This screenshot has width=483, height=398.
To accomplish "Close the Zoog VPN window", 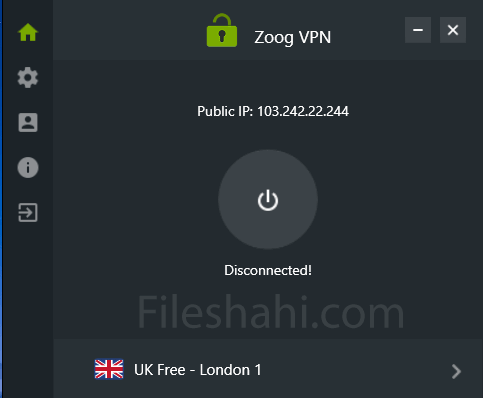I will (x=453, y=30).
